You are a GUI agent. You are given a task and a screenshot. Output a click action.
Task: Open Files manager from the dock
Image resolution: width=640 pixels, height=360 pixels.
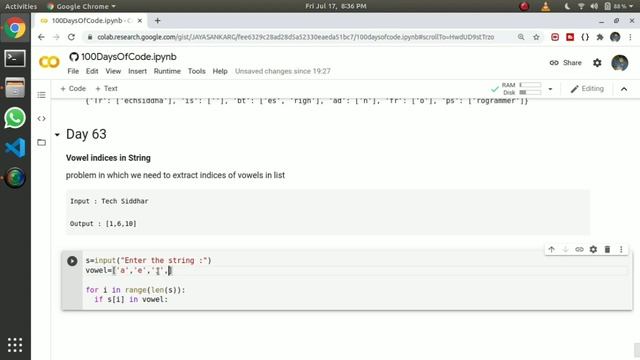15,88
